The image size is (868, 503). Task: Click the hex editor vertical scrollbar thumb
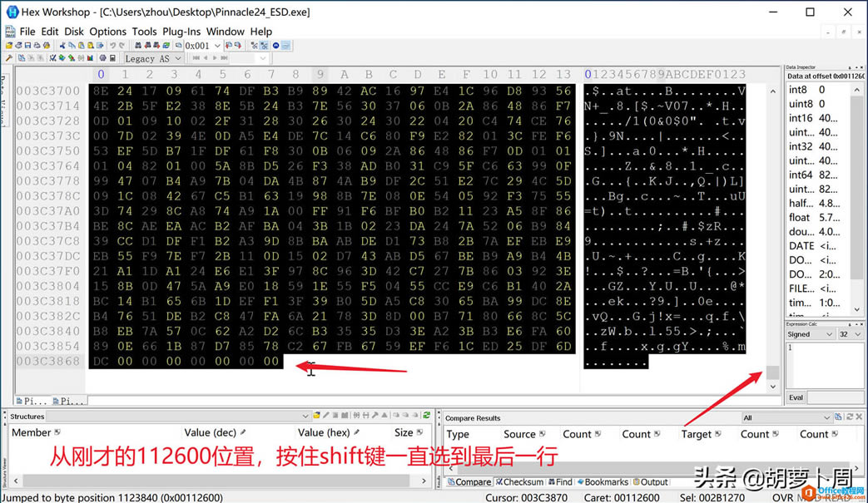tap(773, 372)
